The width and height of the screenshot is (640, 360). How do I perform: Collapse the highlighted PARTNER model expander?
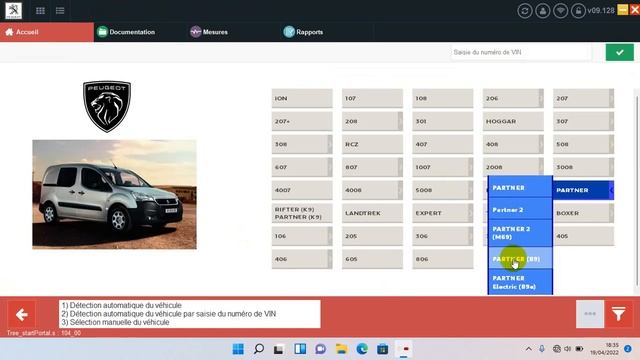(x=611, y=190)
